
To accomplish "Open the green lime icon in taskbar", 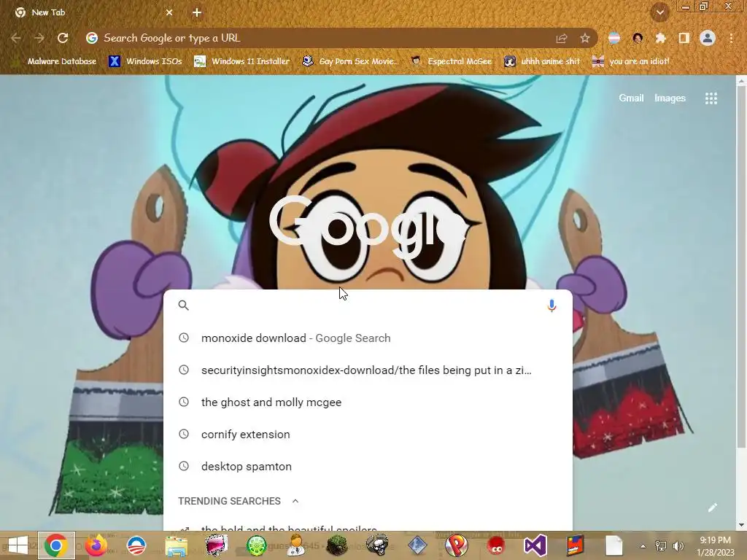I will click(256, 545).
